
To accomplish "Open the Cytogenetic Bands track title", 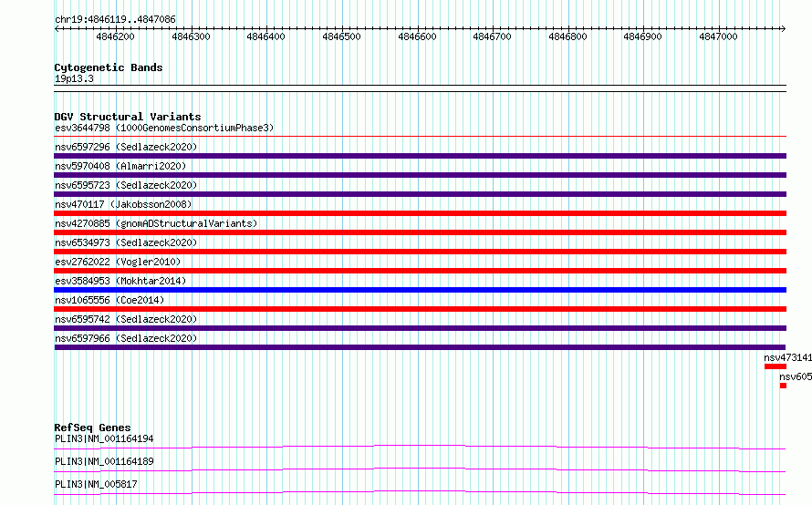I will 109,67.
